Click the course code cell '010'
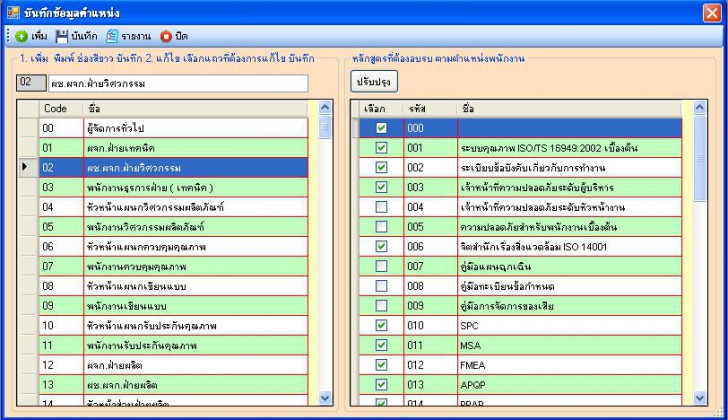The width and height of the screenshot is (728, 420). click(430, 325)
